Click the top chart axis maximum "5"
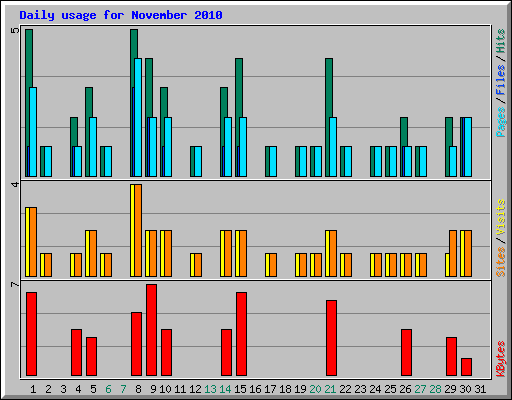This screenshot has width=512, height=400. (x=15, y=31)
